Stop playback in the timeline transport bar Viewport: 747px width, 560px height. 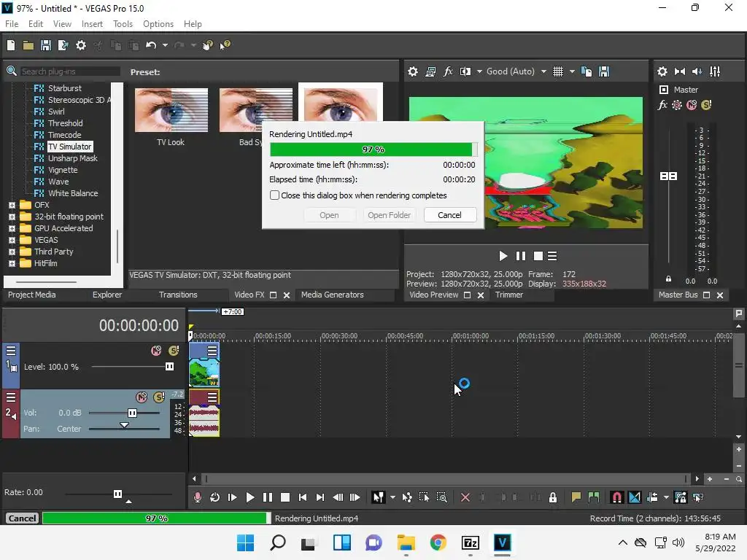285,497
